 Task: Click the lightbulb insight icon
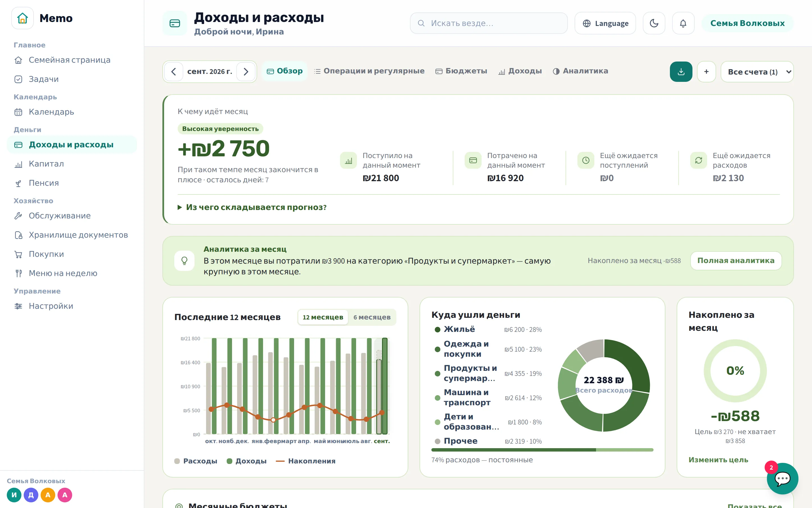(x=184, y=261)
